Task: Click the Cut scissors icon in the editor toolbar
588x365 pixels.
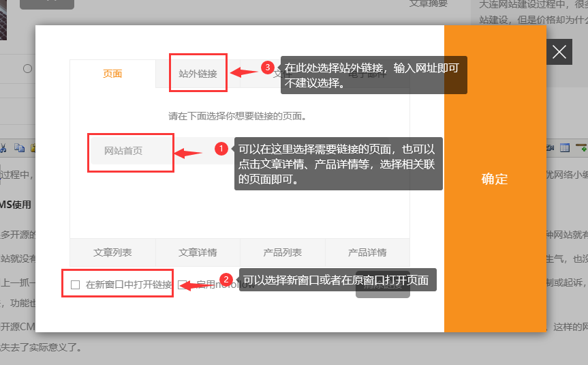Action: tap(3, 148)
